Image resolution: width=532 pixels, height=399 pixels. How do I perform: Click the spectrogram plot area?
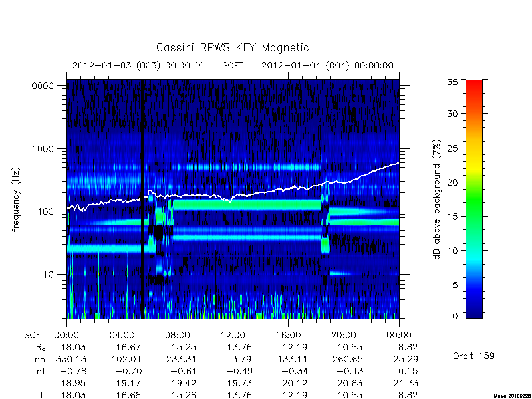(233, 199)
